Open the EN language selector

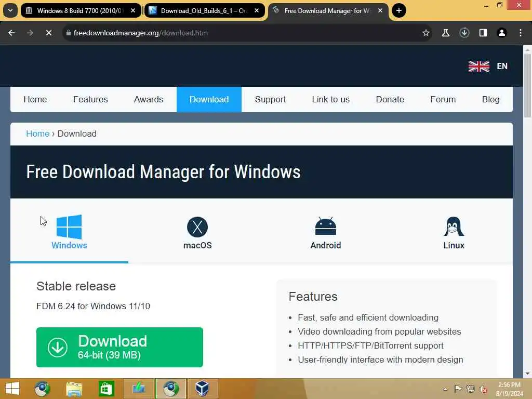click(x=502, y=66)
